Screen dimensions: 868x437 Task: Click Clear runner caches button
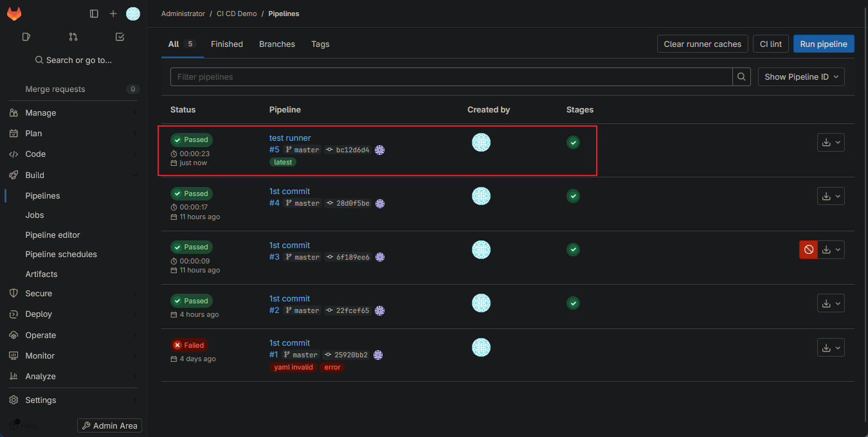tap(702, 44)
